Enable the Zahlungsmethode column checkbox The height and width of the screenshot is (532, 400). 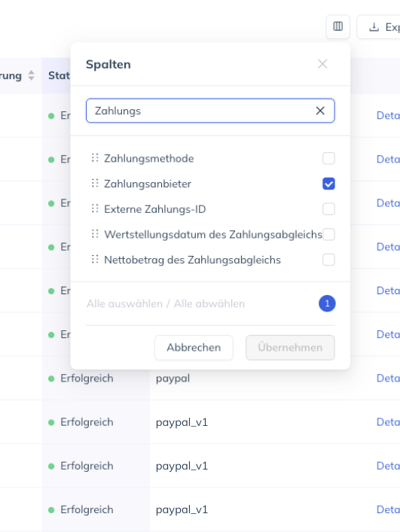(328, 159)
